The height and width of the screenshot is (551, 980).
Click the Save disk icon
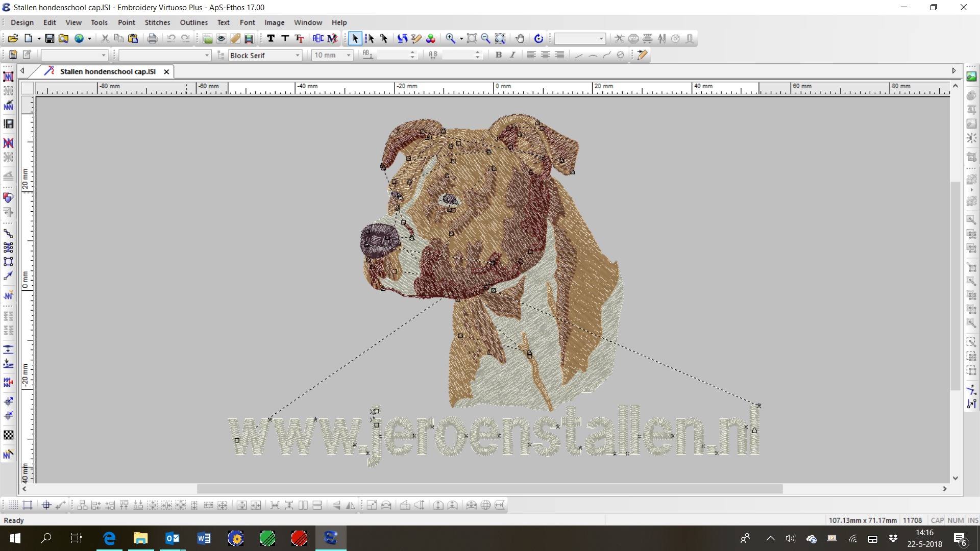[x=50, y=38]
